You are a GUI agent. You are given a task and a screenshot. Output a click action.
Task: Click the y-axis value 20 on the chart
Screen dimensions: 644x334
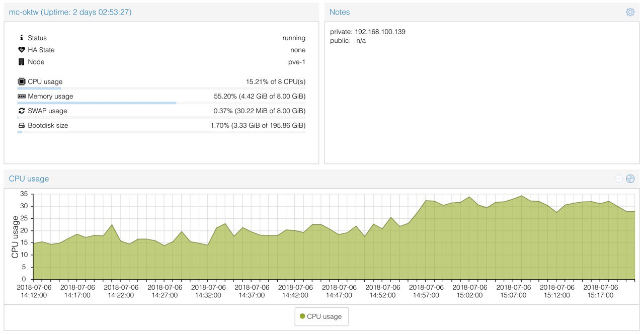coord(24,230)
